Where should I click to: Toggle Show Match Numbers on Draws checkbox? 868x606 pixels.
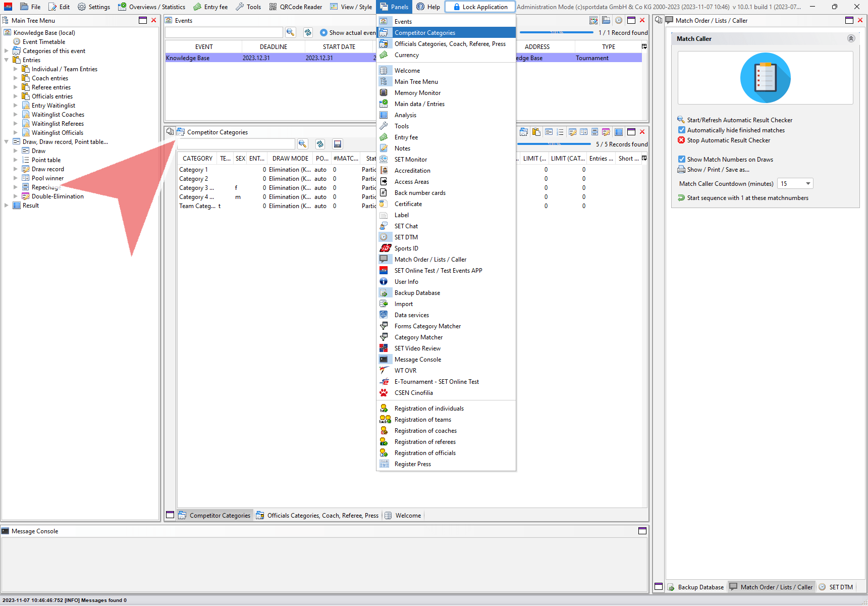[682, 160]
